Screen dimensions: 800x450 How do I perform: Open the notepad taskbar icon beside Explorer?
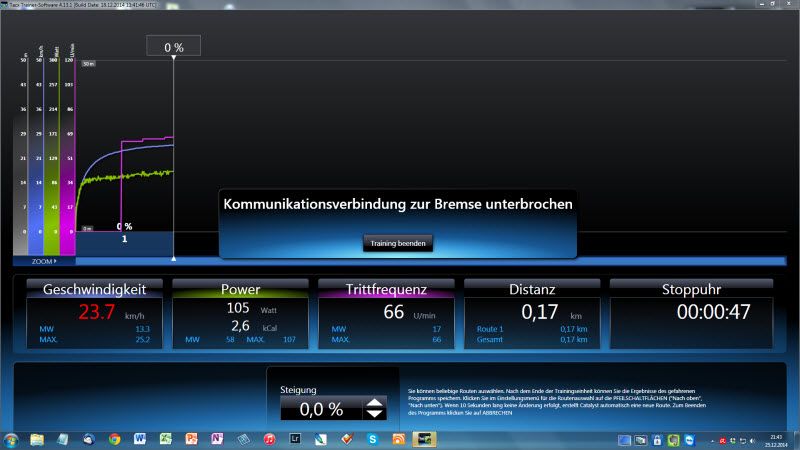(63, 440)
